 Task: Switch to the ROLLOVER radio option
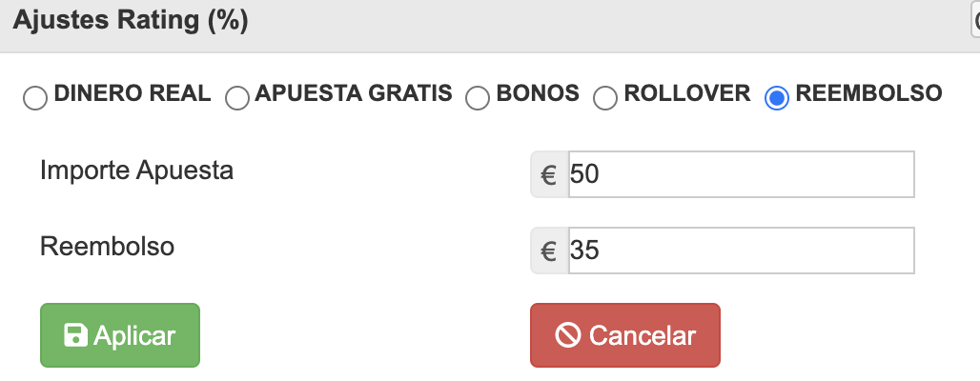(605, 98)
